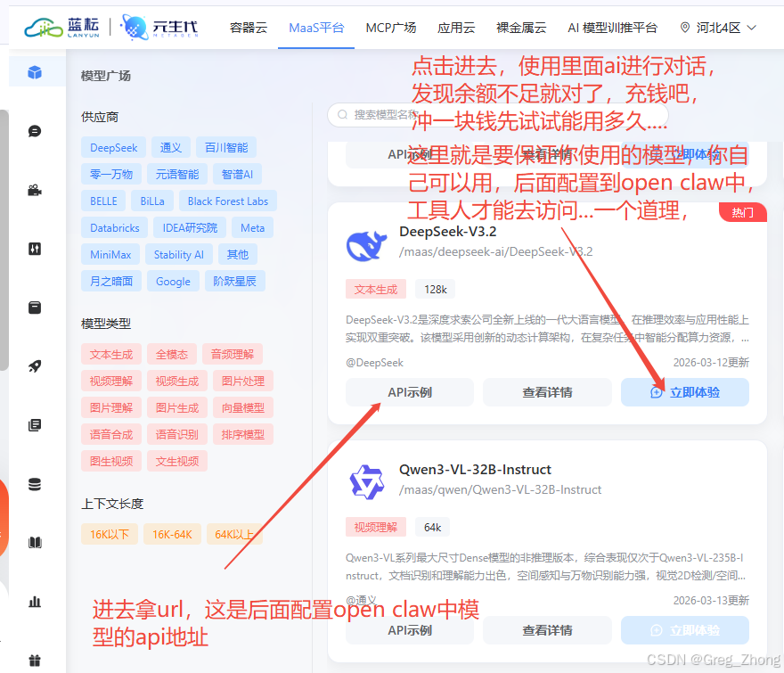Screen dimensions: 784x673
Task: Filter by 零一万物 provider tag
Action: click(x=111, y=174)
